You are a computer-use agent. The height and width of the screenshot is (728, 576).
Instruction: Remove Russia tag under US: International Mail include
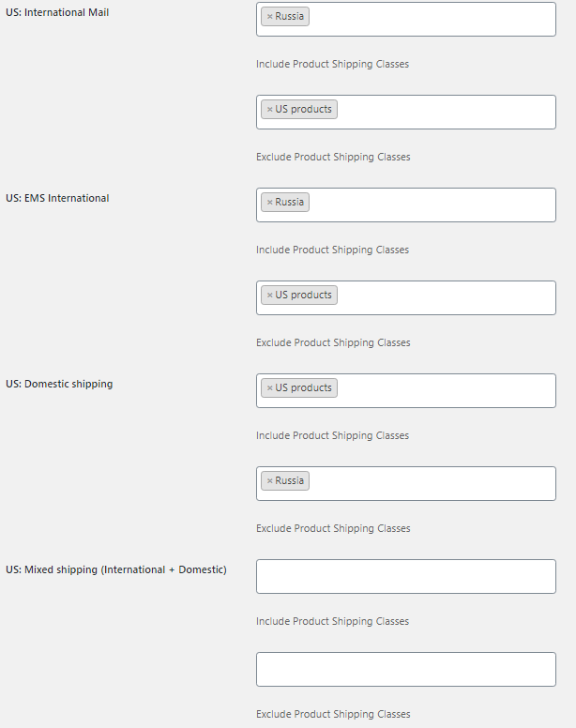click(x=269, y=17)
